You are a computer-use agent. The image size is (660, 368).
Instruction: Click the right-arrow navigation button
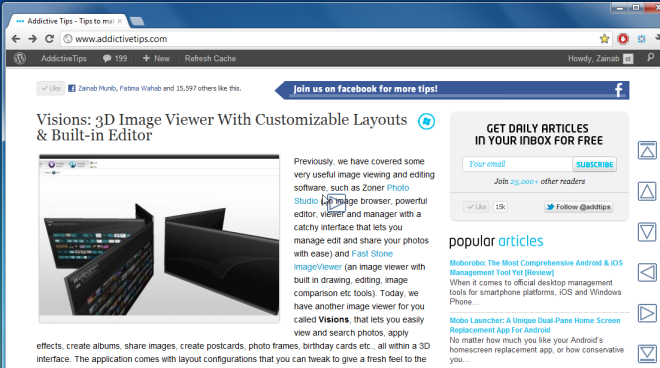tap(647, 313)
